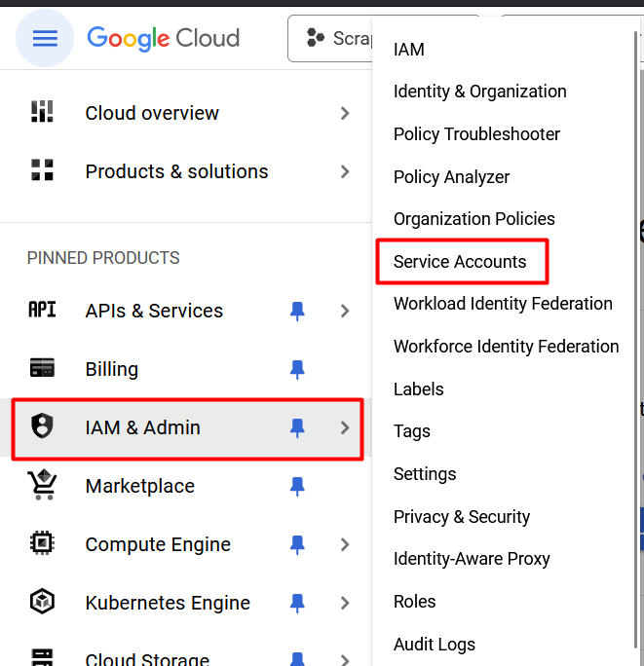Open the project selector icon

(x=316, y=38)
